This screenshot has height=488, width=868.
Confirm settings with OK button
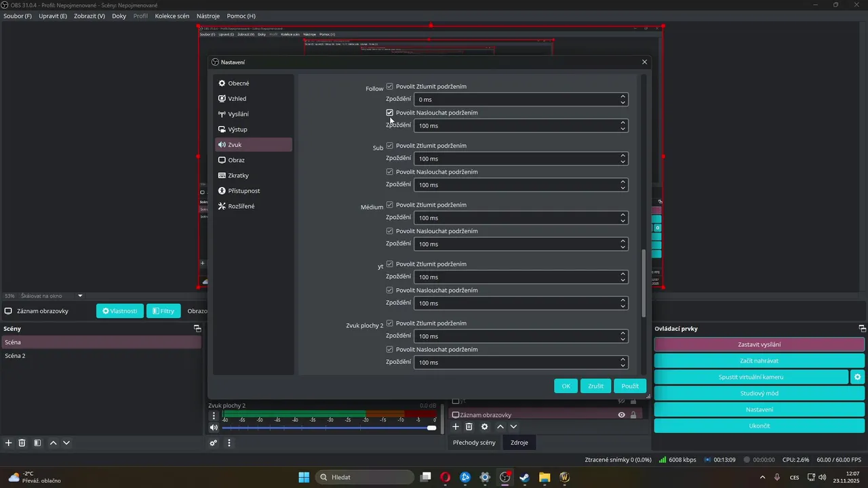(566, 386)
